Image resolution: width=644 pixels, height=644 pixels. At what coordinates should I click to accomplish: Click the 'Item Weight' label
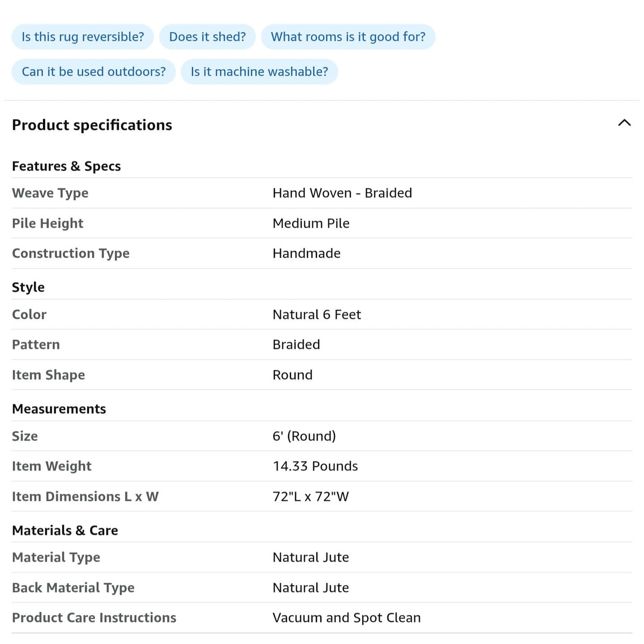[x=52, y=466]
